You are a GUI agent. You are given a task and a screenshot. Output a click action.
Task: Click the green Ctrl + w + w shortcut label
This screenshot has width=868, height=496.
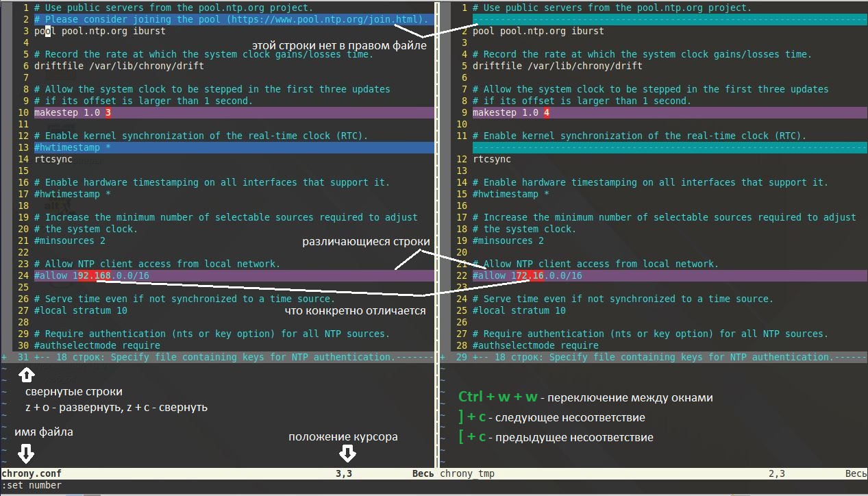[x=497, y=397]
